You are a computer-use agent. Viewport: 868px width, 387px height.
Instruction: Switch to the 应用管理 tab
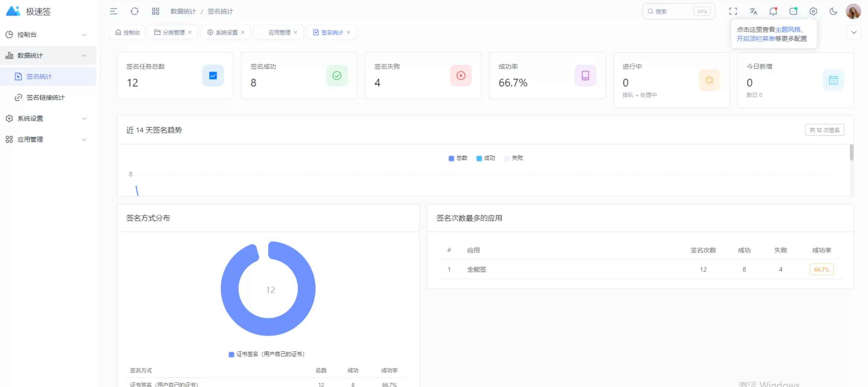(279, 32)
